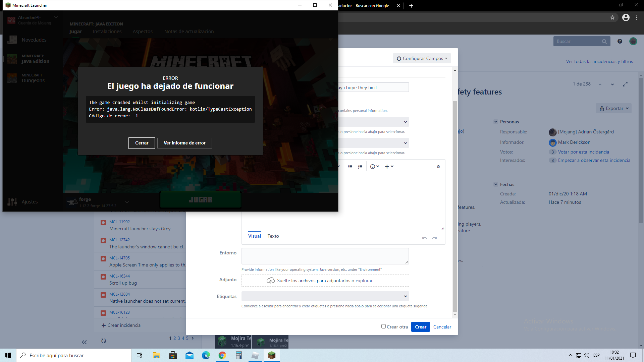Viewport: 644px width, 362px height.
Task: Open Chrome from the Windows taskbar
Action: pos(222,355)
